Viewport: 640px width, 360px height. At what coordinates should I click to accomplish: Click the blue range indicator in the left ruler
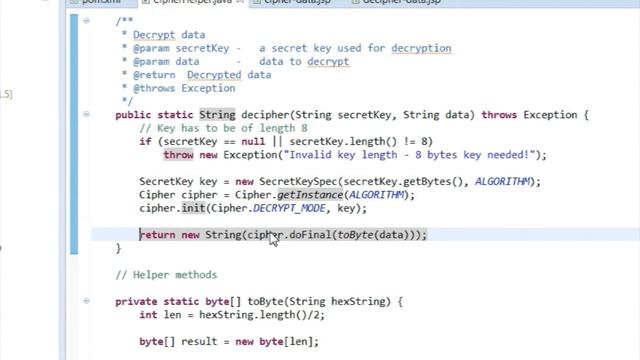pyautogui.click(x=74, y=134)
